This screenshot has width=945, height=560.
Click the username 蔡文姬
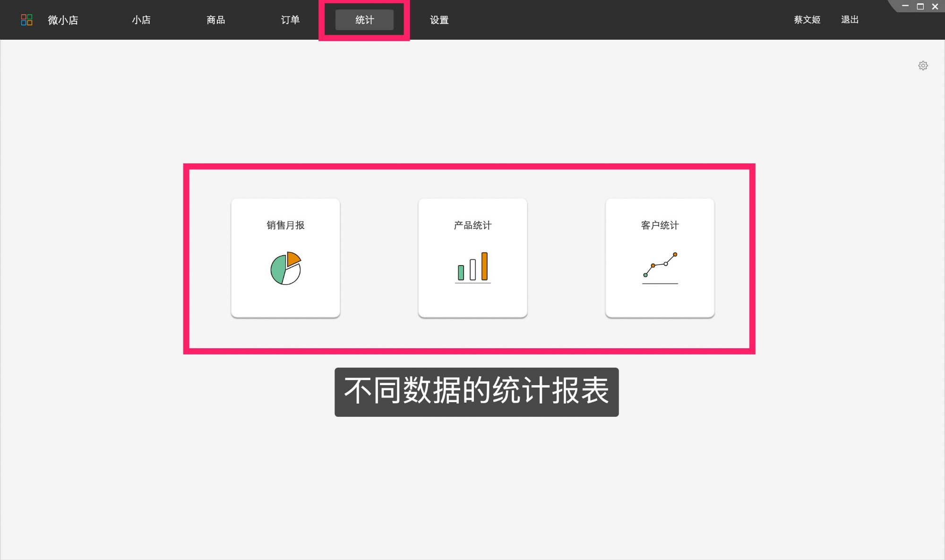807,20
